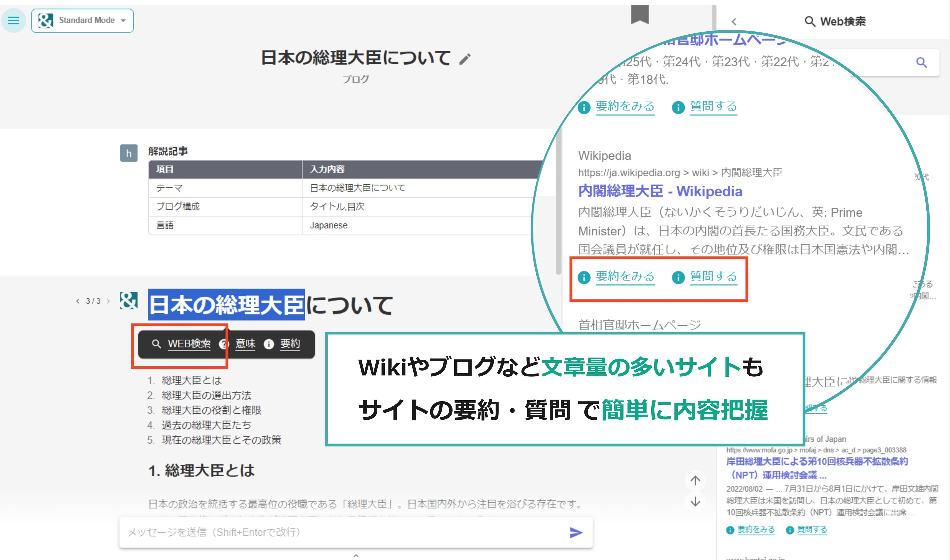Choose 意味 in the selection popup

245,344
